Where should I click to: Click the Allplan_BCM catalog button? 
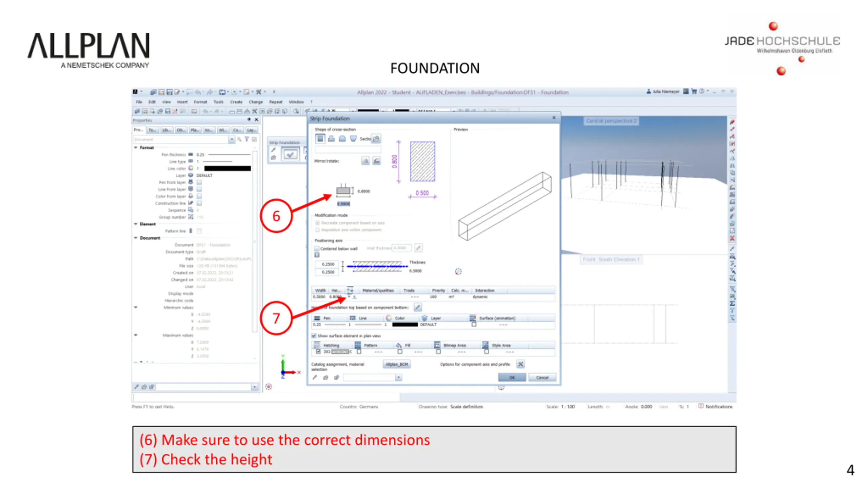point(397,364)
